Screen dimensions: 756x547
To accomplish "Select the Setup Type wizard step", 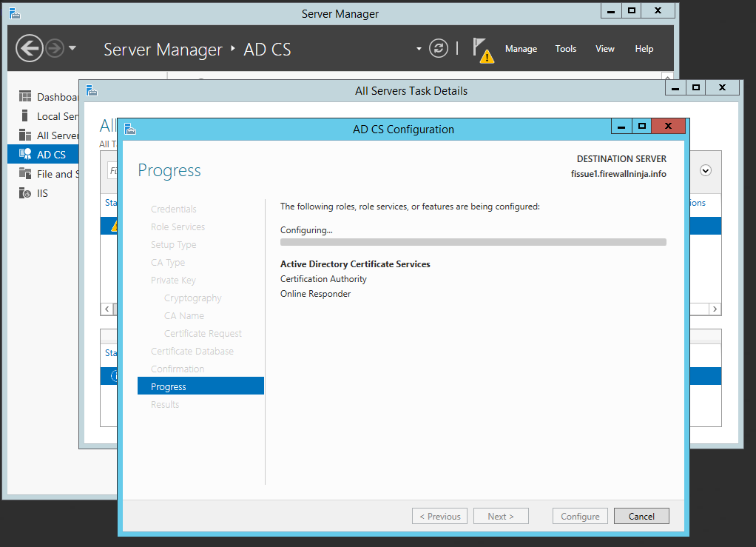I will click(173, 244).
